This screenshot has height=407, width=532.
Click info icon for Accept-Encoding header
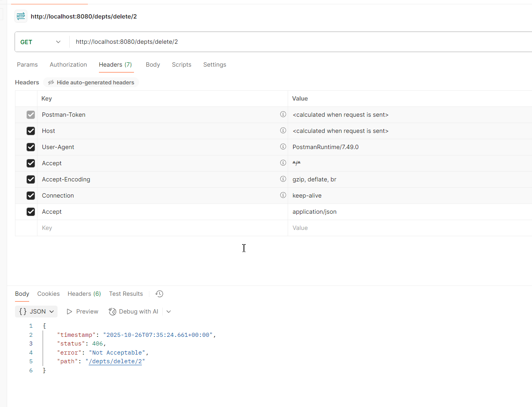[283, 179]
